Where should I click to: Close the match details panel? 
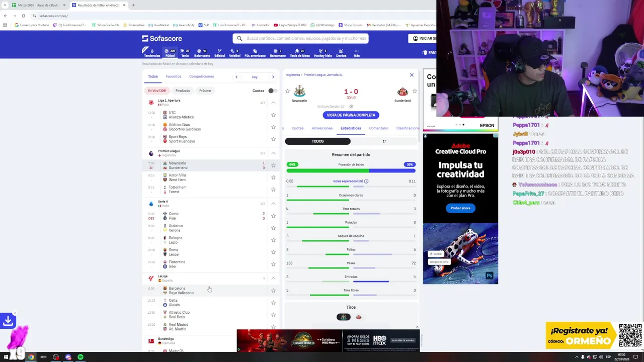pyautogui.click(x=412, y=75)
